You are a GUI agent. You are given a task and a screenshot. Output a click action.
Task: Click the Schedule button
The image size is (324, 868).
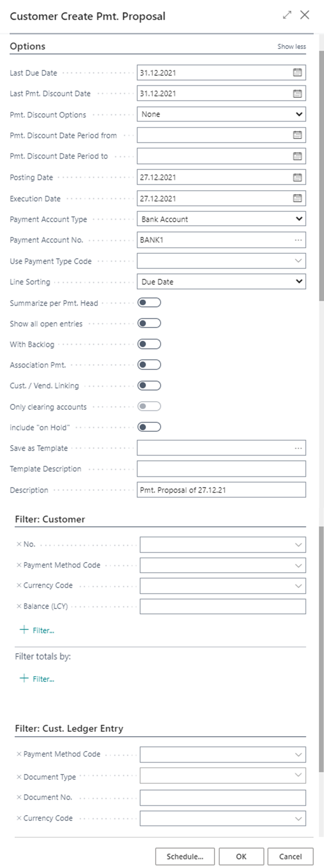coord(185,856)
